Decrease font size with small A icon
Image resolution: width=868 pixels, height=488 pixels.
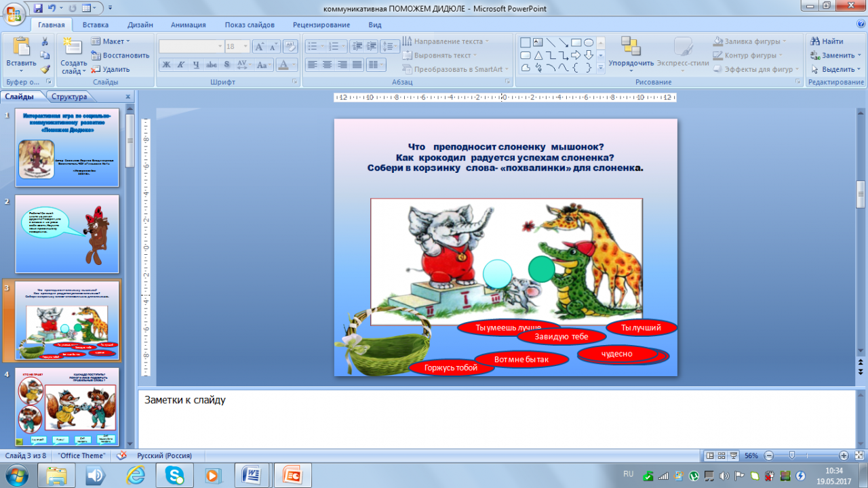(x=275, y=47)
